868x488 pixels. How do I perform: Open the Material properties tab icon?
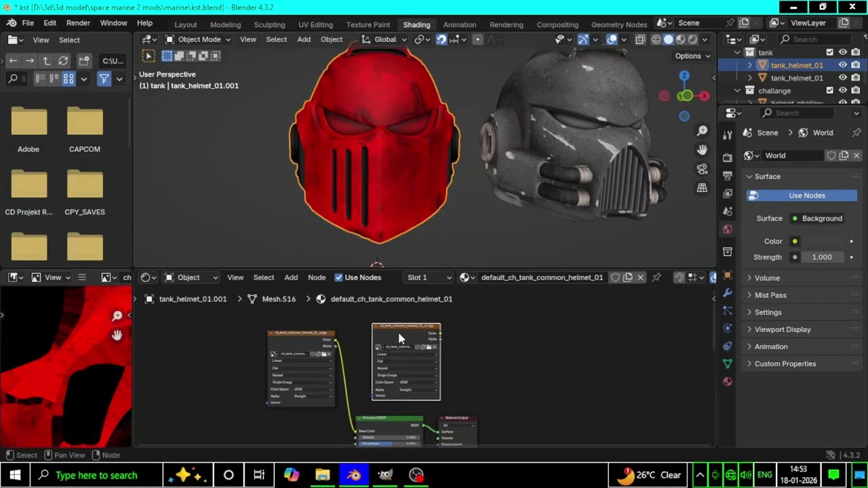(x=728, y=381)
